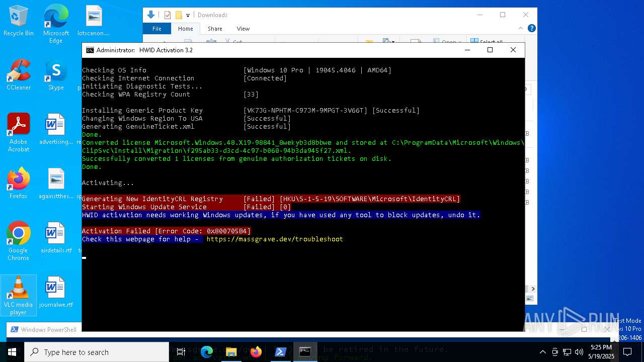Click the right scroll arrow in Explorer window
The image size is (644, 362).
coord(533,289)
